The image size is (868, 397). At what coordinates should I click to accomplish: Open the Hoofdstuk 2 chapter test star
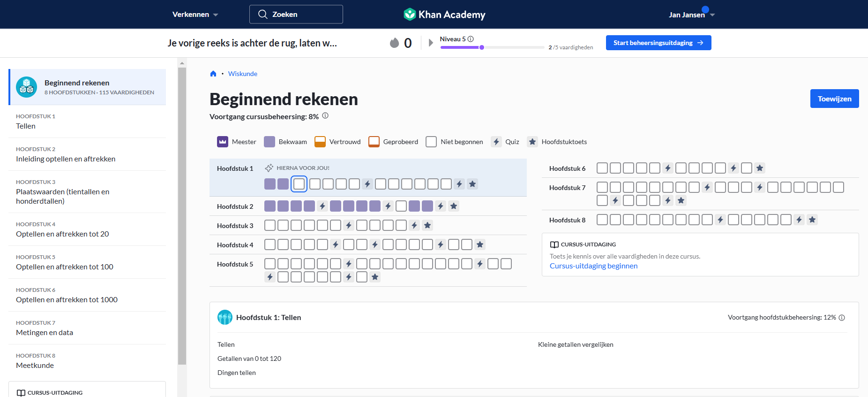pos(454,206)
